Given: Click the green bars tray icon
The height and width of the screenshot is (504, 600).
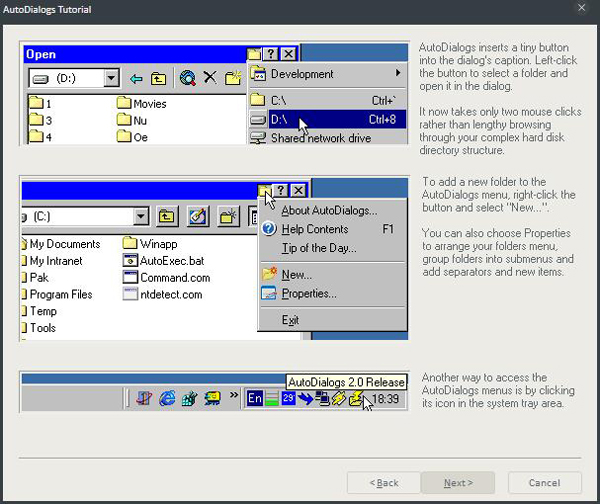Looking at the screenshot, I should tap(272, 398).
